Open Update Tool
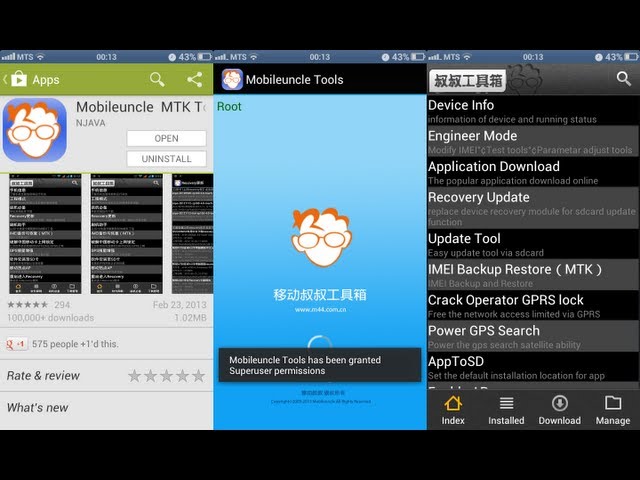Viewport: 640px width, 480px height. 533,244
